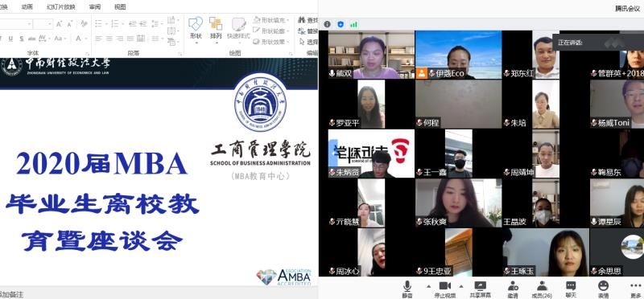This screenshot has height=299, width=644.
Task: Stop video using the 停止视频 camera button
Action: pos(445,289)
